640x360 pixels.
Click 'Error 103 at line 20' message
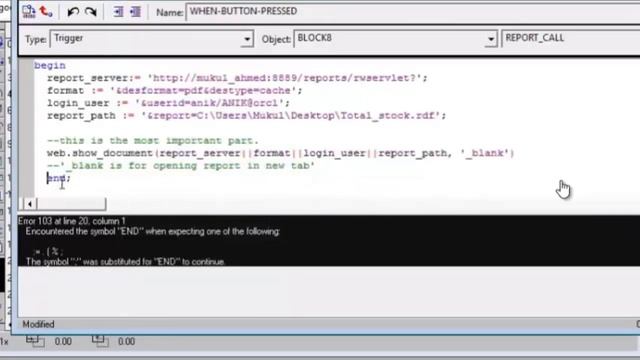coord(72,221)
